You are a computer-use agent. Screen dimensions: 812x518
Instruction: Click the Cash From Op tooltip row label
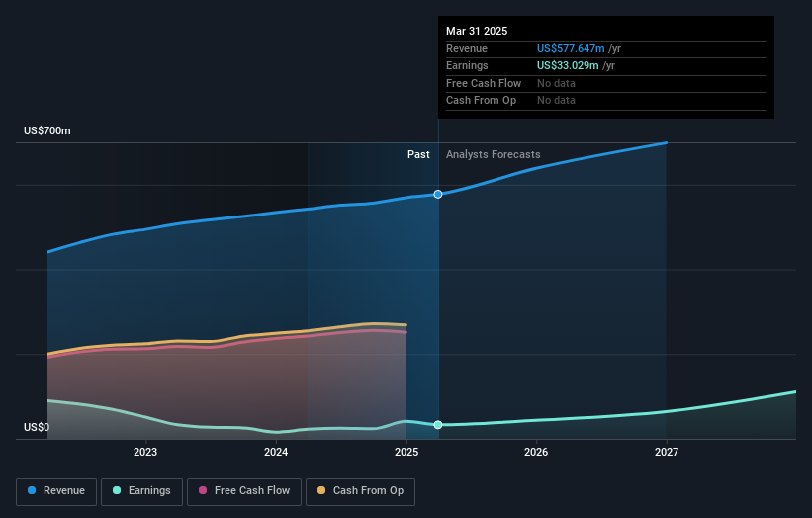[481, 101]
